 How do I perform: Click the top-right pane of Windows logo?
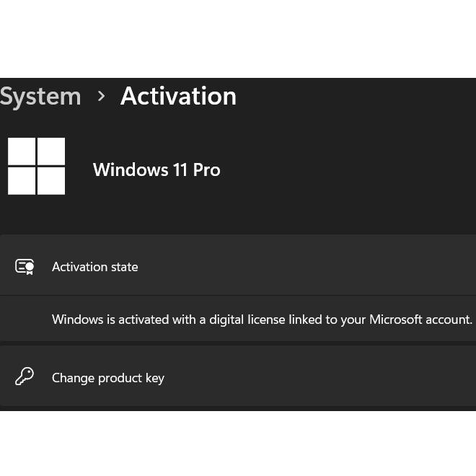tap(51, 152)
